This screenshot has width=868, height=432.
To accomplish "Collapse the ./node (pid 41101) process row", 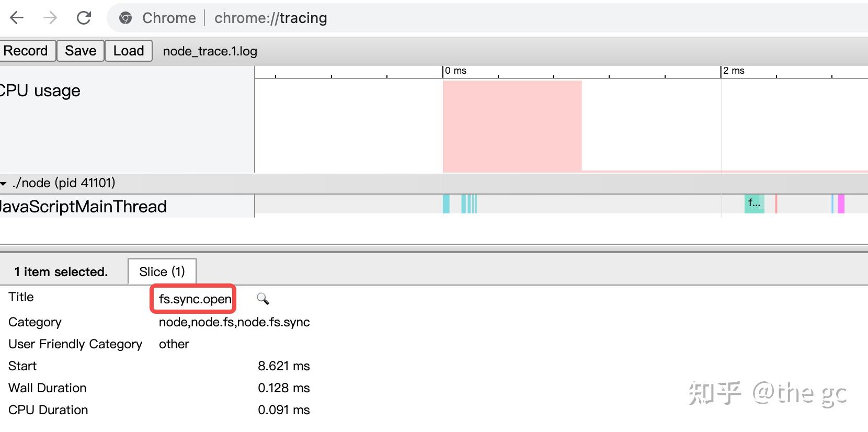I will point(4,184).
